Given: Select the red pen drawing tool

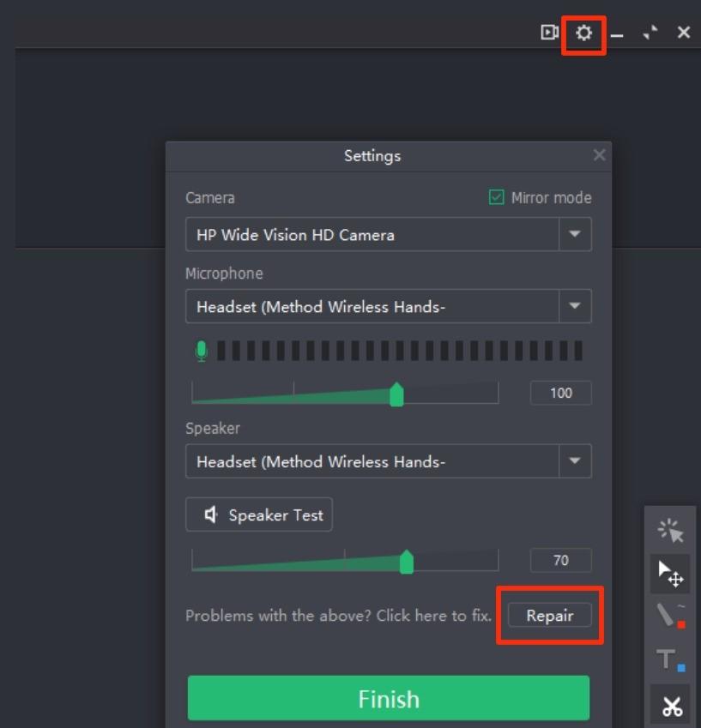Looking at the screenshot, I should 670,616.
